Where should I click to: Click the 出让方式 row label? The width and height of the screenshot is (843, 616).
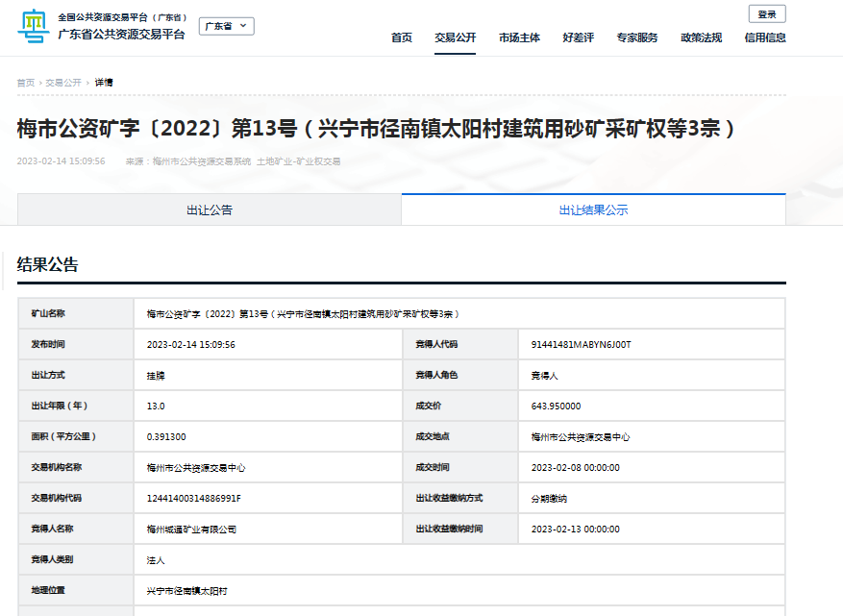48,375
